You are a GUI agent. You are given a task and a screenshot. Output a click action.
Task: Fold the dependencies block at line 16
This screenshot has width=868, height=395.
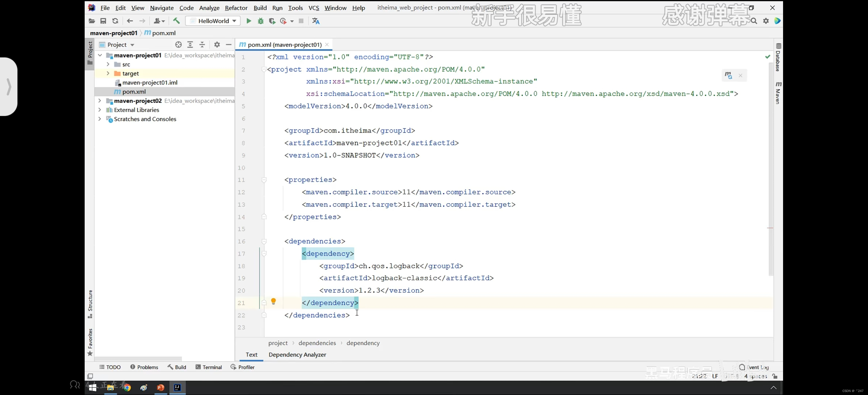click(x=264, y=241)
